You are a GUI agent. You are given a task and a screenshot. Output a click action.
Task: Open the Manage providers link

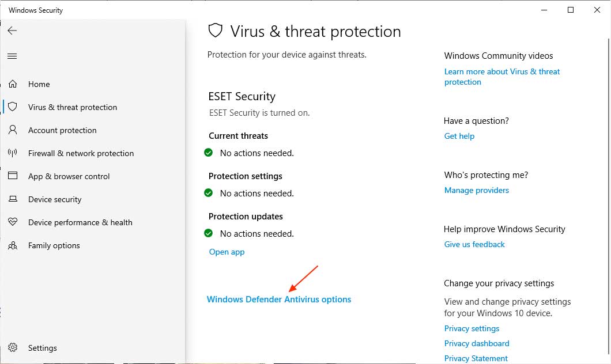(477, 190)
